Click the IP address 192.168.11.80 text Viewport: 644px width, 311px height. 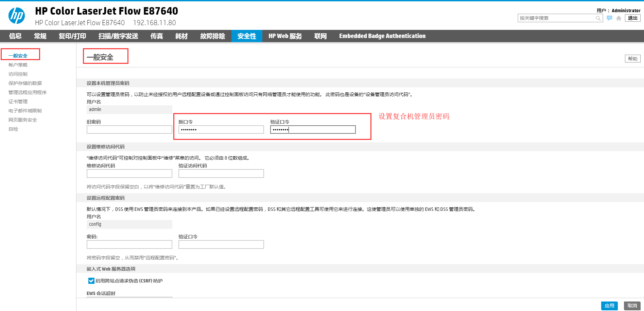point(154,23)
